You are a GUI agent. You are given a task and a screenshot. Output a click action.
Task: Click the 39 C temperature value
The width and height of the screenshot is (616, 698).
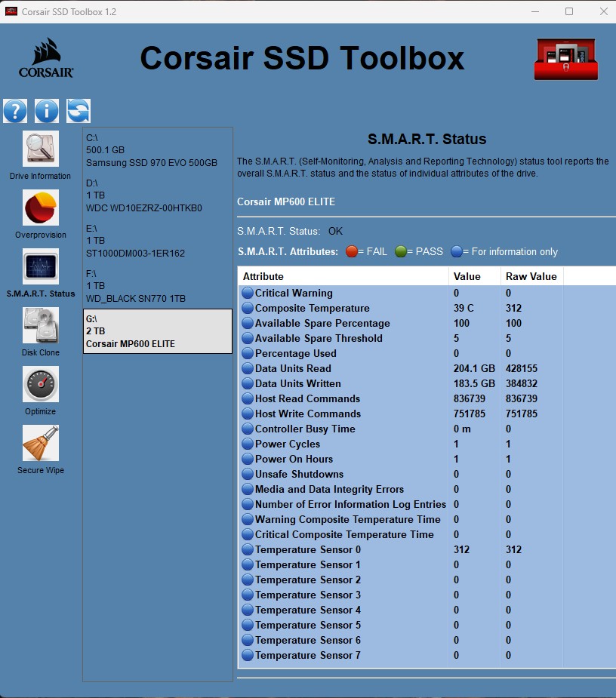click(464, 308)
